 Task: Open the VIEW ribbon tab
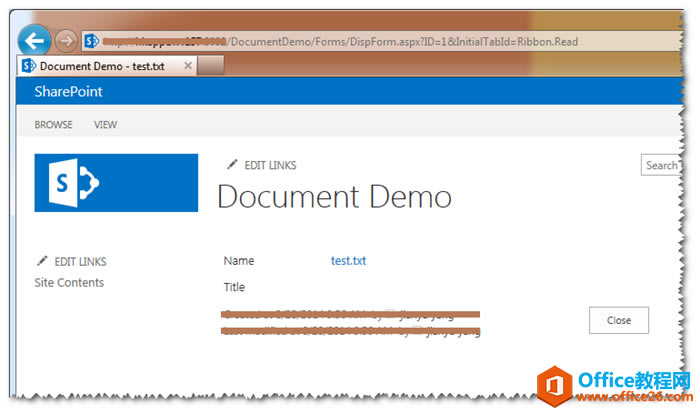click(105, 125)
